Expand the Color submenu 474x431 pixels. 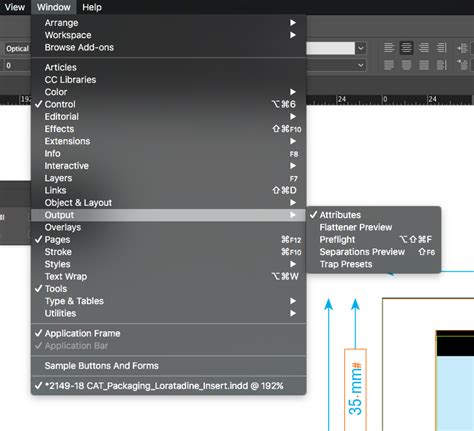pos(169,92)
